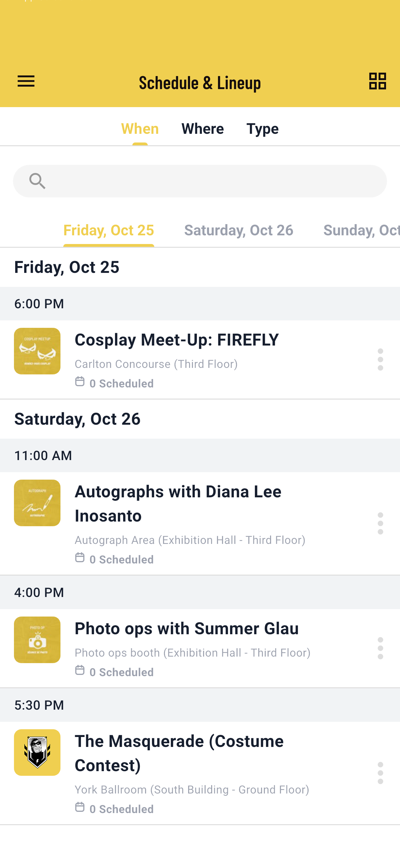The height and width of the screenshot is (868, 400).
Task: Switch to the Where tab
Action: [x=202, y=129]
